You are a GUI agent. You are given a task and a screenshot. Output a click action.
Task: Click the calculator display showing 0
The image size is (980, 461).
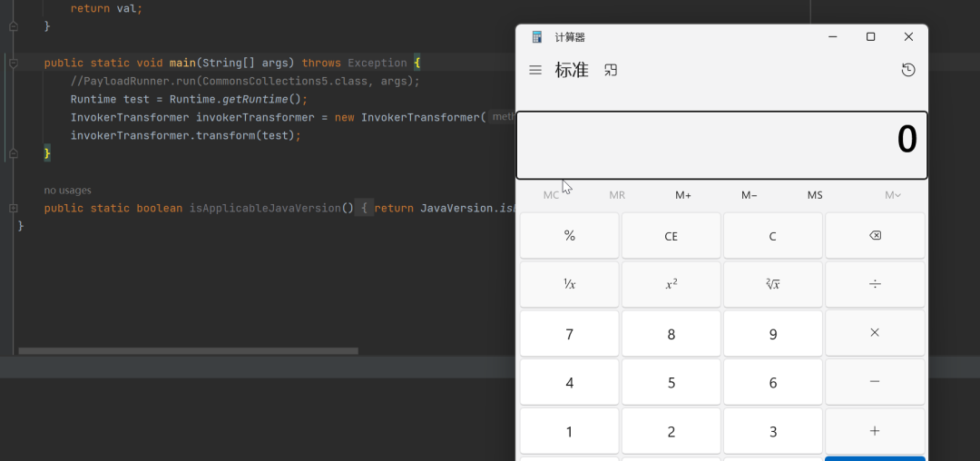click(722, 145)
